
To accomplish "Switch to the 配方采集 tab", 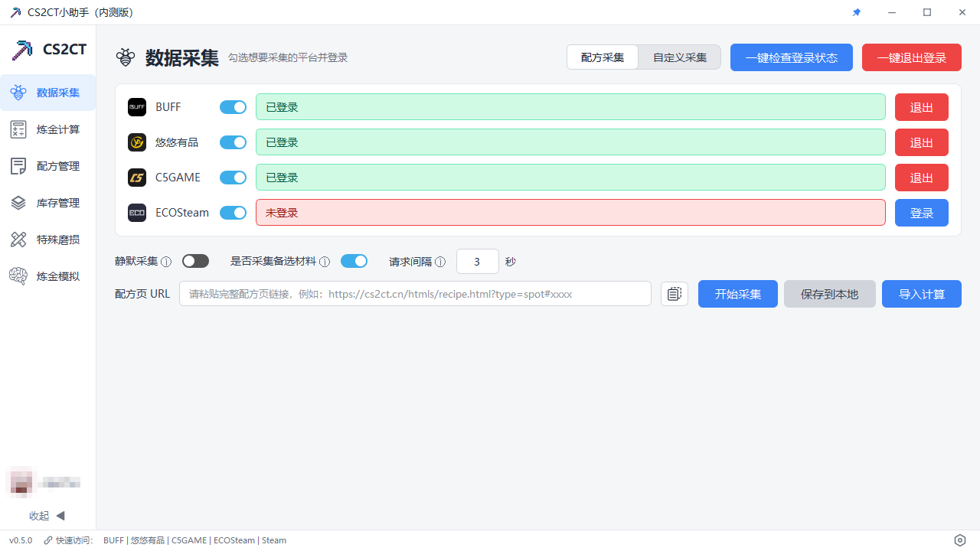I will coord(603,57).
